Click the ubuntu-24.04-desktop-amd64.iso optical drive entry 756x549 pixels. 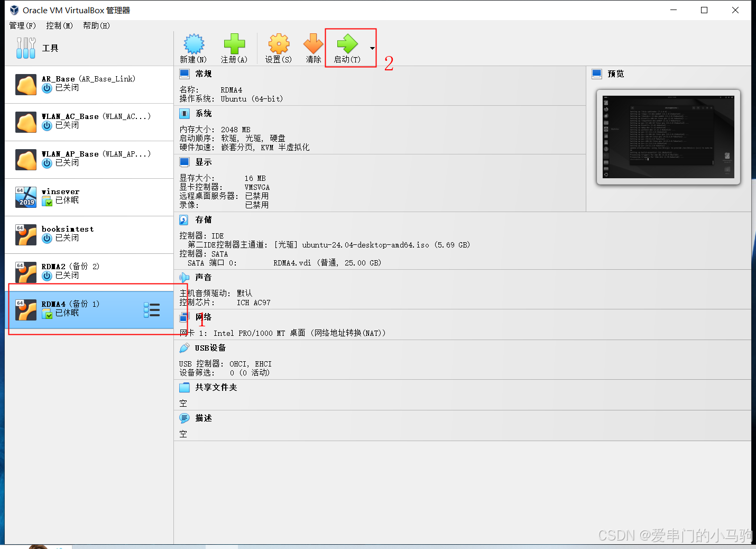click(372, 245)
